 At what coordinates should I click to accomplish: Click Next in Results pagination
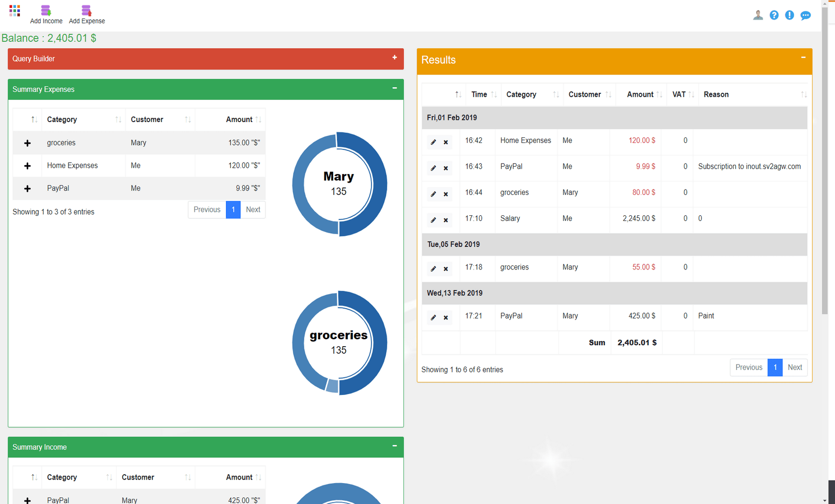794,368
